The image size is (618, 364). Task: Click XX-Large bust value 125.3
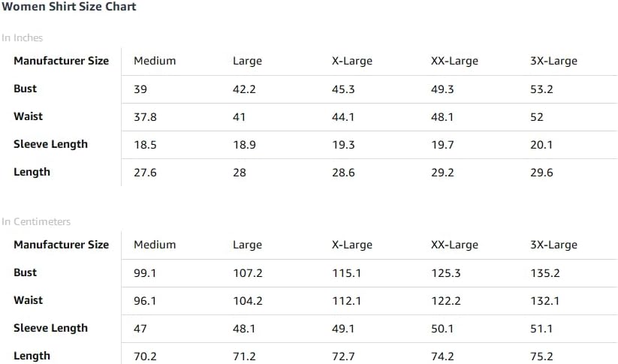click(446, 273)
